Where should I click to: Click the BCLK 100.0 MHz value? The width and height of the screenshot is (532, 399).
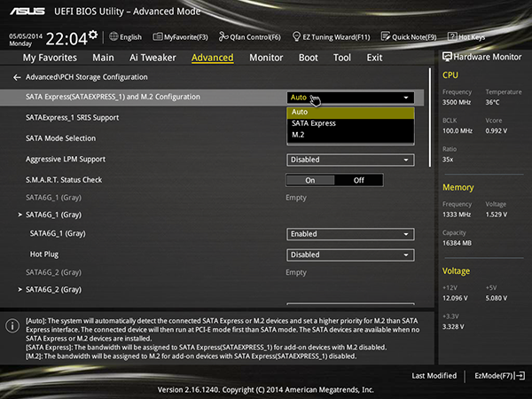click(457, 130)
